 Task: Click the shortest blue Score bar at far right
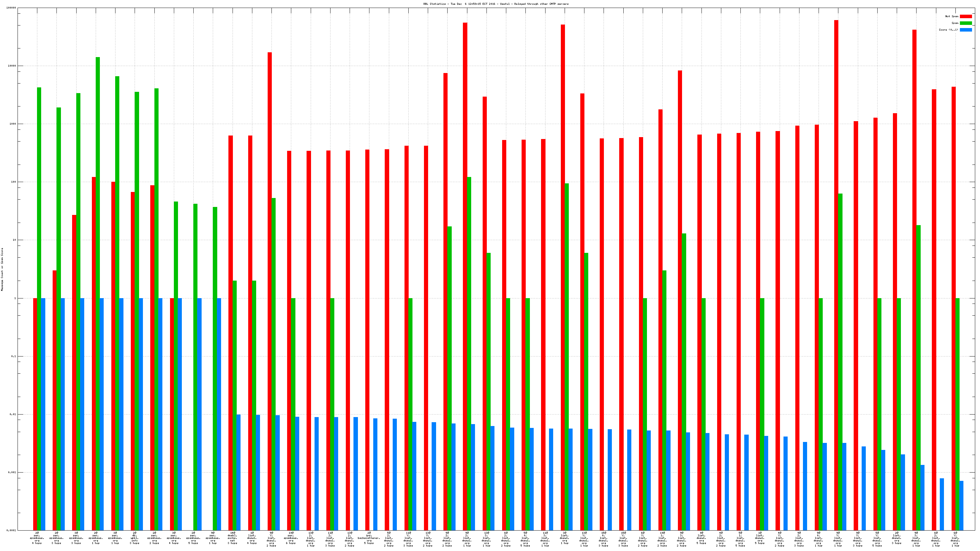coord(961,505)
